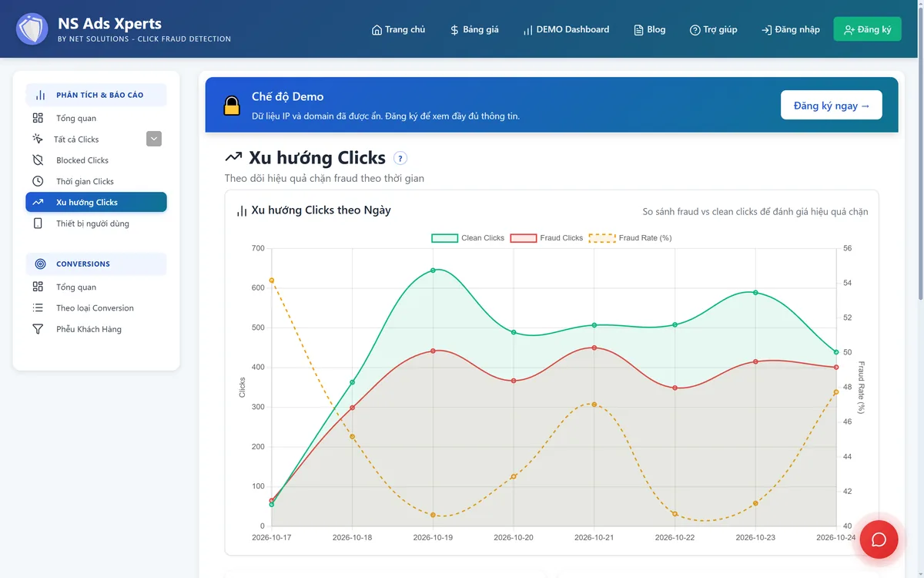Screen dimensions: 924x578
Task: Click the cursor-click icon next to Tất cả Clicks
Action: [x=38, y=139]
